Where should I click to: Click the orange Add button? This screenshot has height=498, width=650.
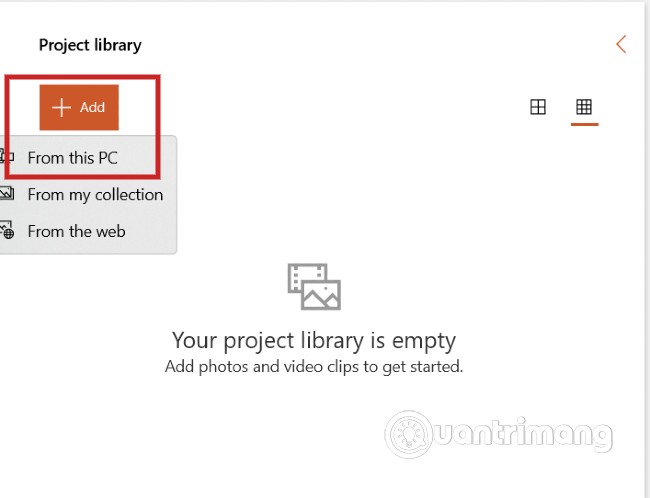click(x=79, y=108)
